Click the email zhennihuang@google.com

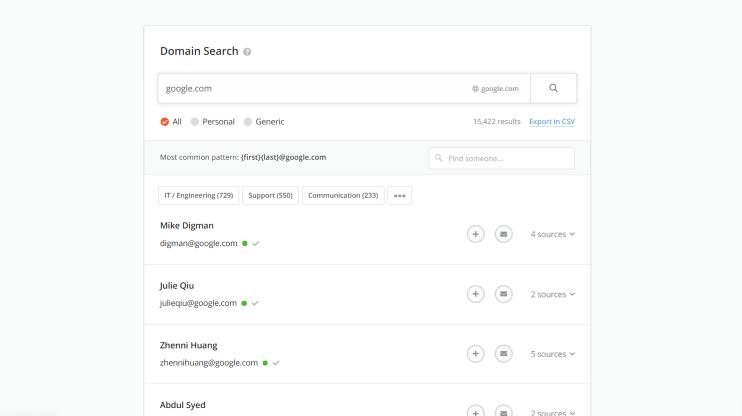tap(209, 363)
